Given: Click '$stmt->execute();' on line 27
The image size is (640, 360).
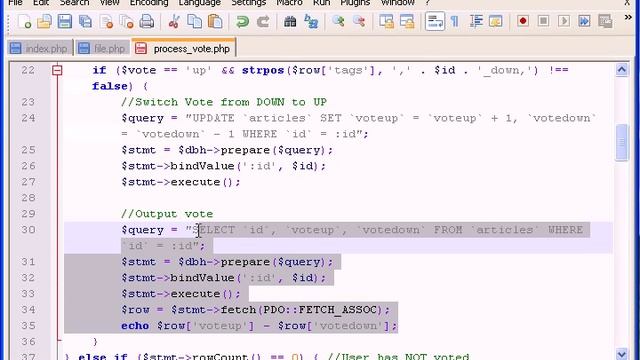Looking at the screenshot, I should [x=181, y=182].
